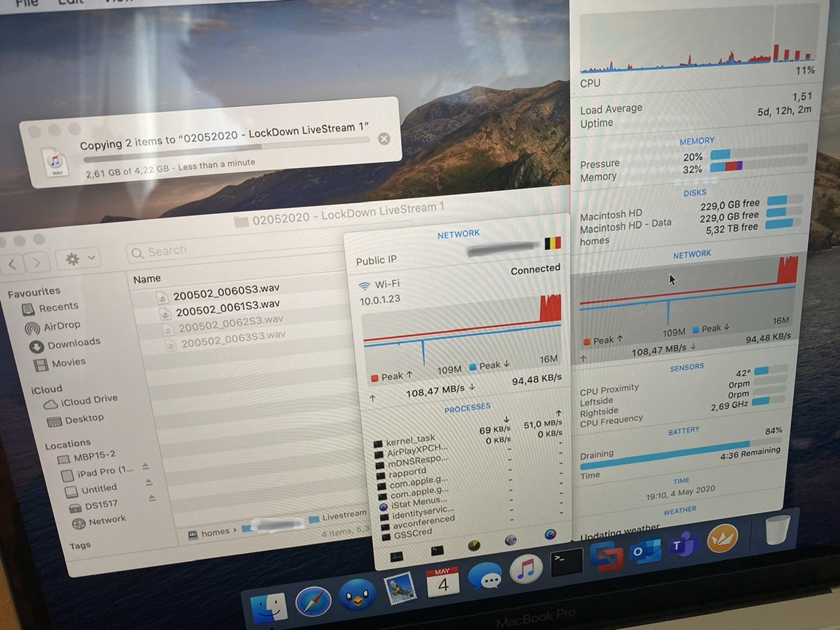840x630 pixels.
Task: Open 200502_0060S3.wav file
Action: point(226,291)
